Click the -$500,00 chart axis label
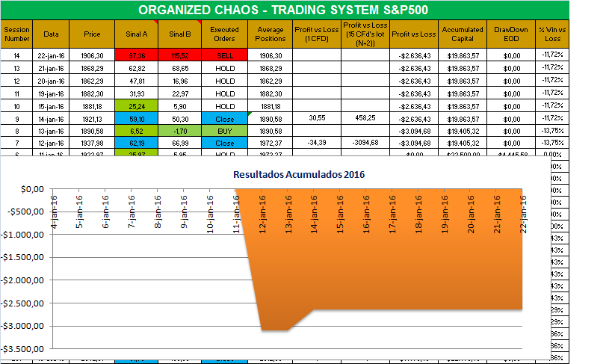 [25, 212]
